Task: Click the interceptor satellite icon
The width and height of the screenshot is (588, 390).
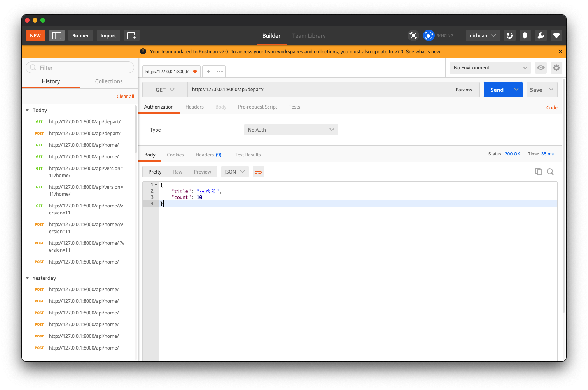Action: 413,35
